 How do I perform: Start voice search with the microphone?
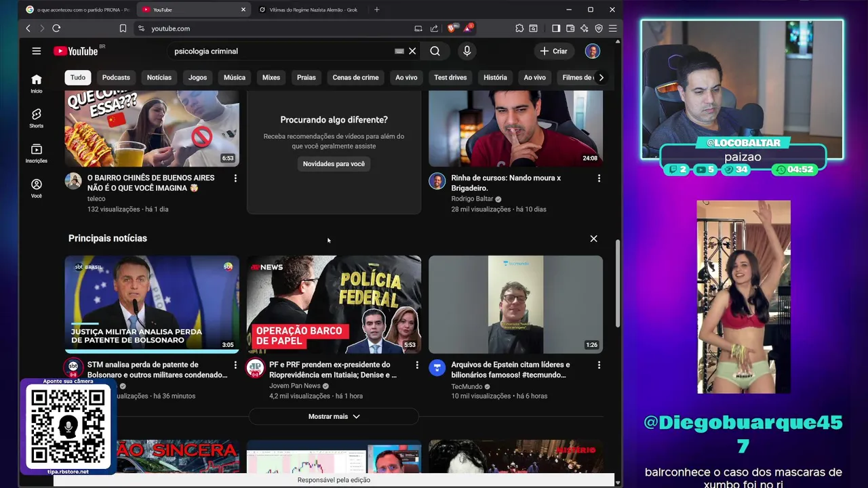467,51
